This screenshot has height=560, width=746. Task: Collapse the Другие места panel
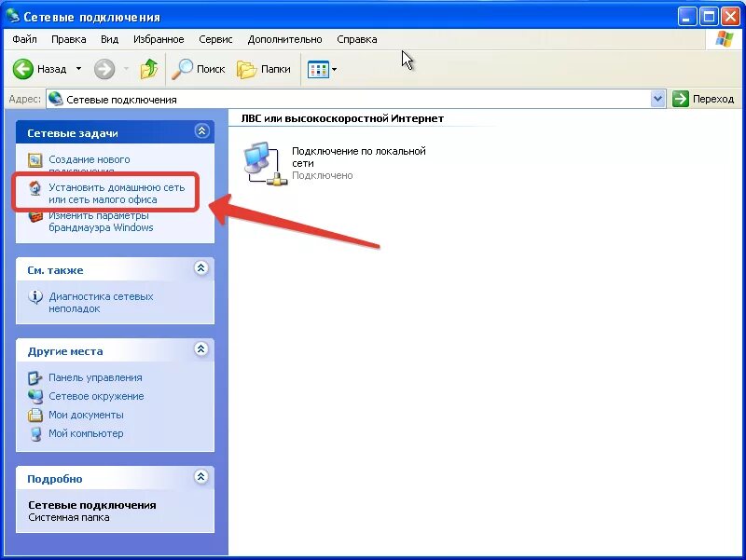tap(201, 348)
